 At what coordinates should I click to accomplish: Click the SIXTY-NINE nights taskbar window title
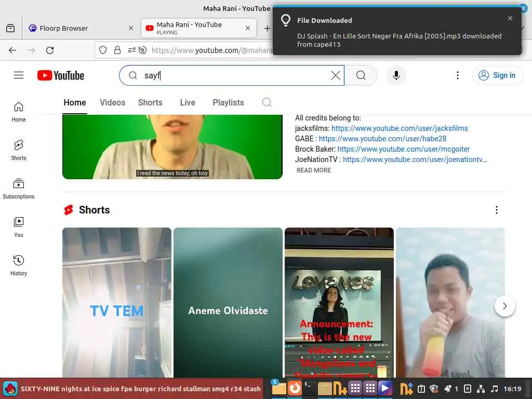pos(140,389)
